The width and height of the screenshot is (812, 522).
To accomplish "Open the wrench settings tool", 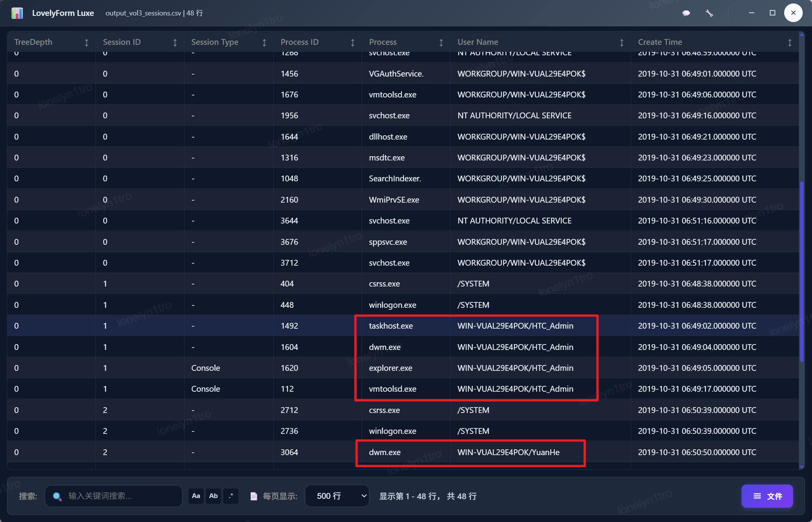I will point(709,13).
